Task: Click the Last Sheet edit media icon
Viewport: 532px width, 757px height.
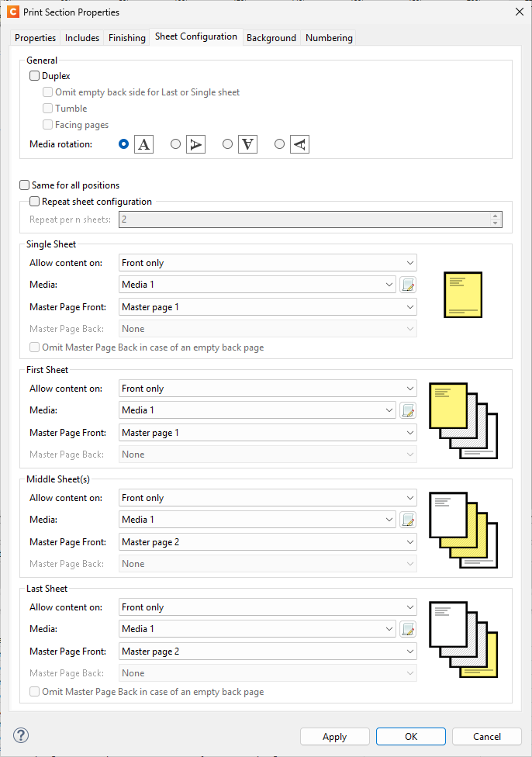Action: click(408, 629)
